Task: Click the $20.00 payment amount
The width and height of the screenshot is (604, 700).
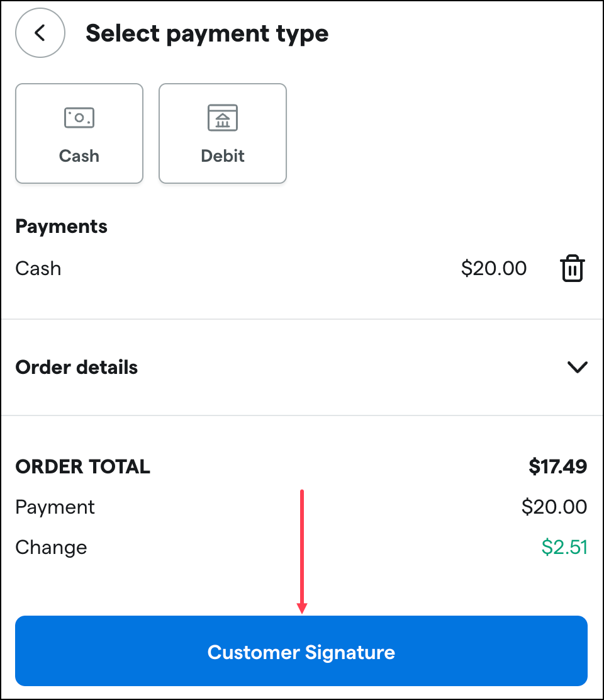Action: pyautogui.click(x=495, y=269)
